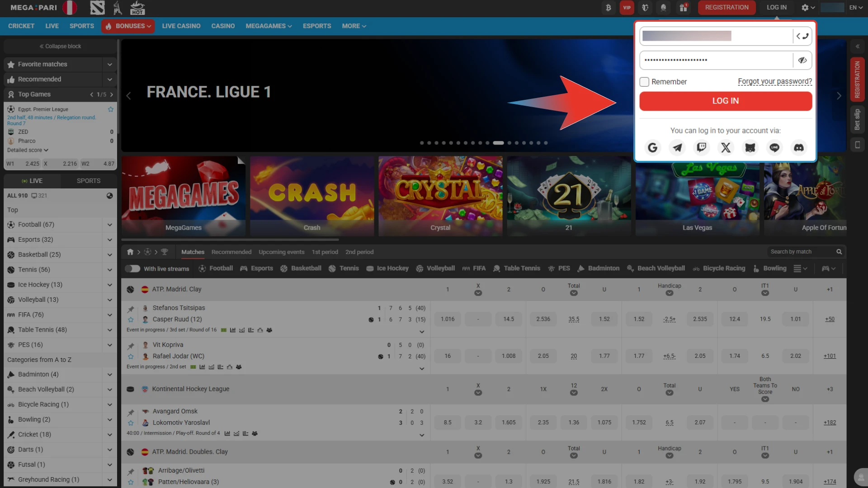Go to home icon in breadcrumb
Screen dimensions: 868x488
(x=130, y=252)
